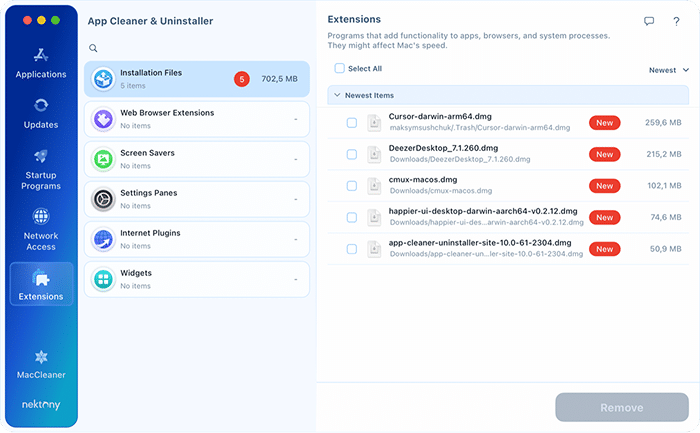This screenshot has width=700, height=433.
Task: Open MacCleaner from the sidebar
Action: pos(41,364)
